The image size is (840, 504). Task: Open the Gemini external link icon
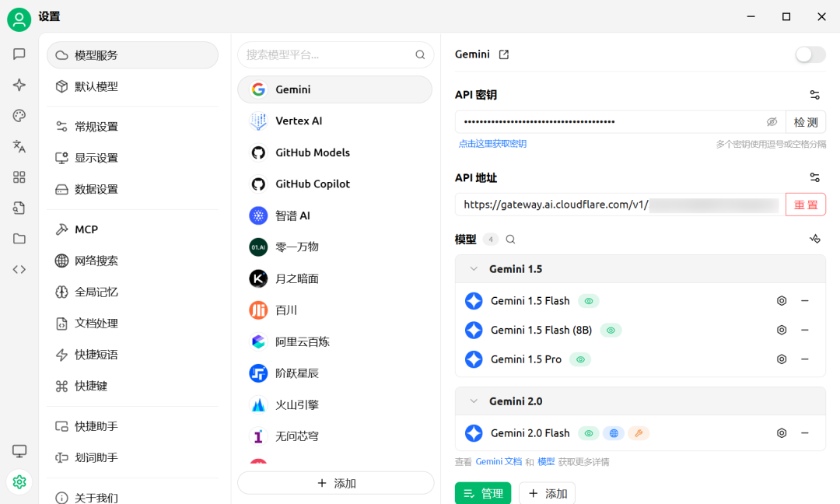(503, 54)
